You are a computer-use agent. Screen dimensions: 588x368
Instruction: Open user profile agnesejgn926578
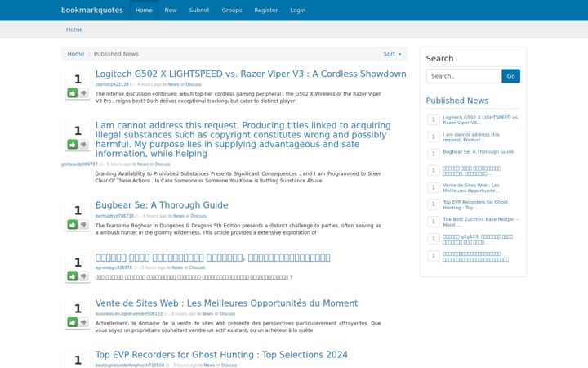click(114, 267)
